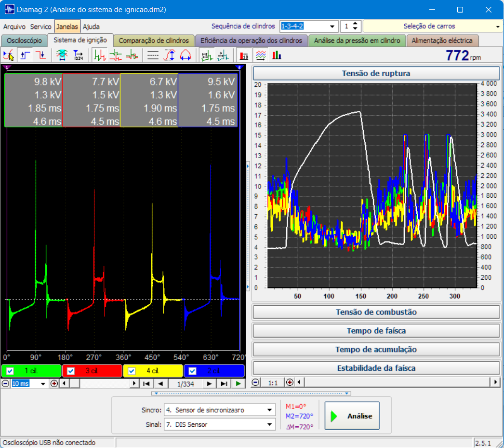Screen dimensions: 504x448
Task: Click the horizontal span arc icon
Action: click(x=186, y=55)
